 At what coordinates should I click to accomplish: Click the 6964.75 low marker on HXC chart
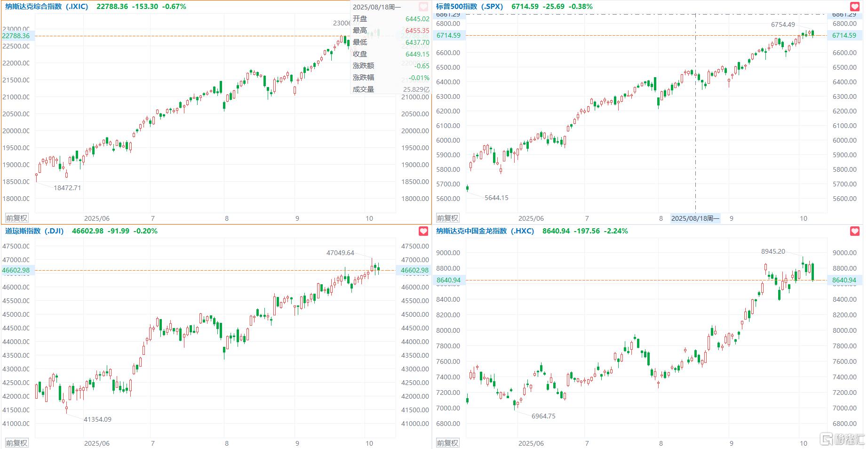(x=543, y=416)
